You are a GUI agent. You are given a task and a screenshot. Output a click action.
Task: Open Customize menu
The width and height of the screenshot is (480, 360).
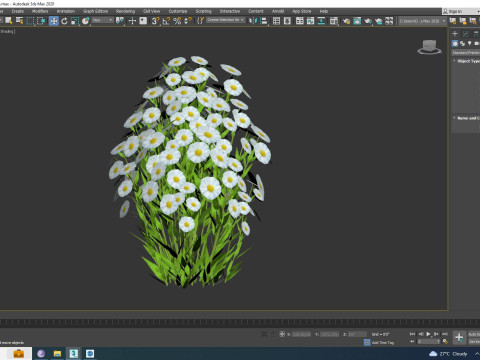(x=178, y=11)
